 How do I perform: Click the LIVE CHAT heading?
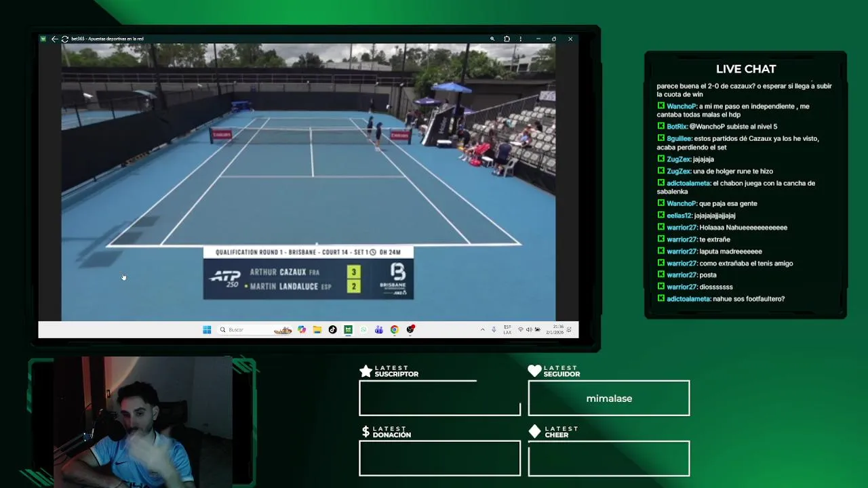pyautogui.click(x=746, y=69)
